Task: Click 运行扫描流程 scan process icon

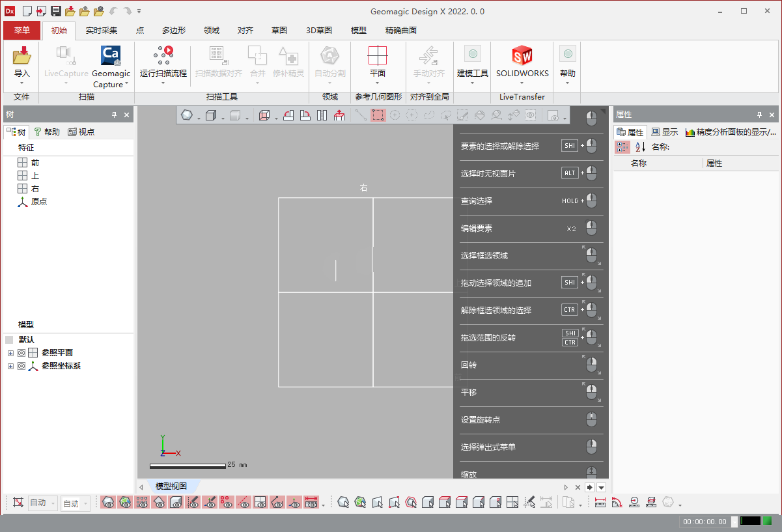Action: [x=163, y=55]
